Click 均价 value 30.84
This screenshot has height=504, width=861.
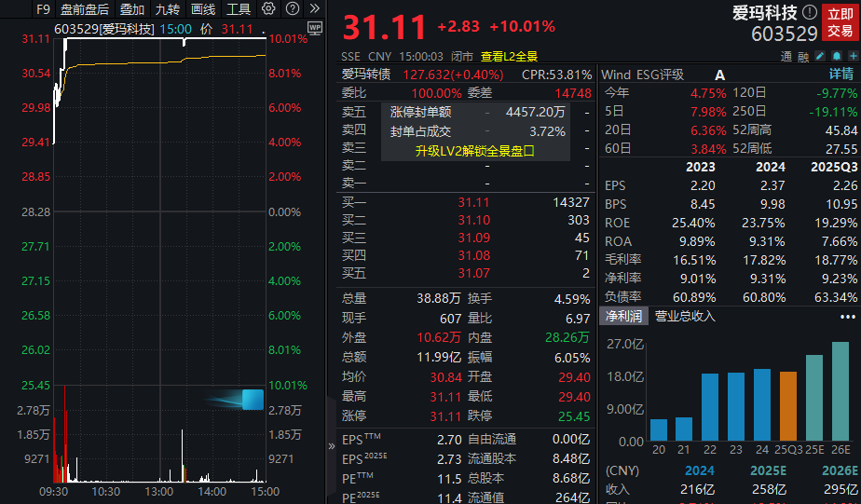tap(445, 377)
